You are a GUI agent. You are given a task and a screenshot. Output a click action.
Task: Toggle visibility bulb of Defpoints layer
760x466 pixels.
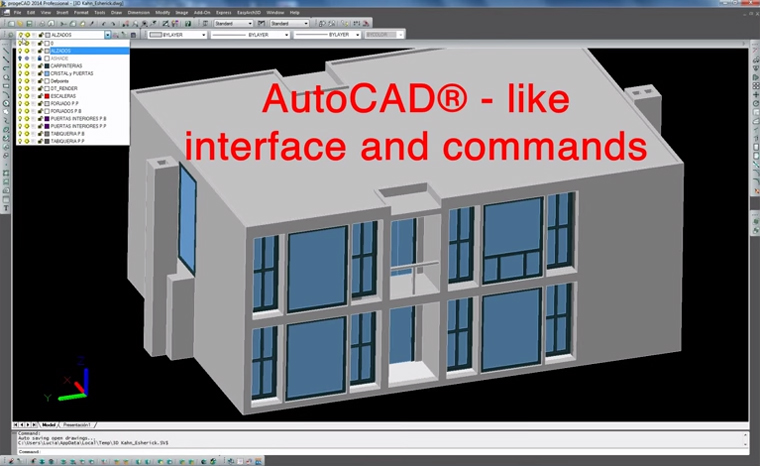coord(20,81)
